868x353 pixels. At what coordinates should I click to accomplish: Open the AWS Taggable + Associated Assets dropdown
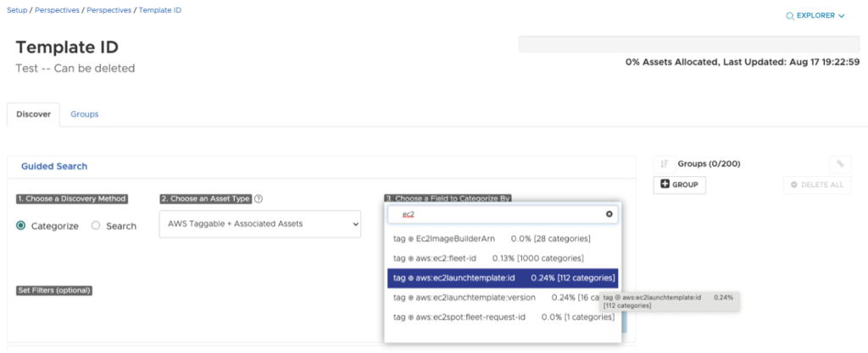click(259, 224)
